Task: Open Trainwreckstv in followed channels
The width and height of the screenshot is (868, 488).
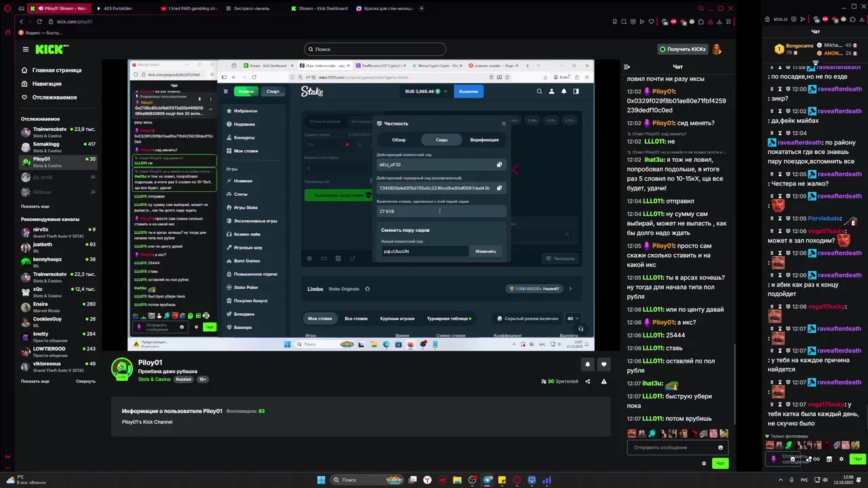Action: tap(59, 131)
